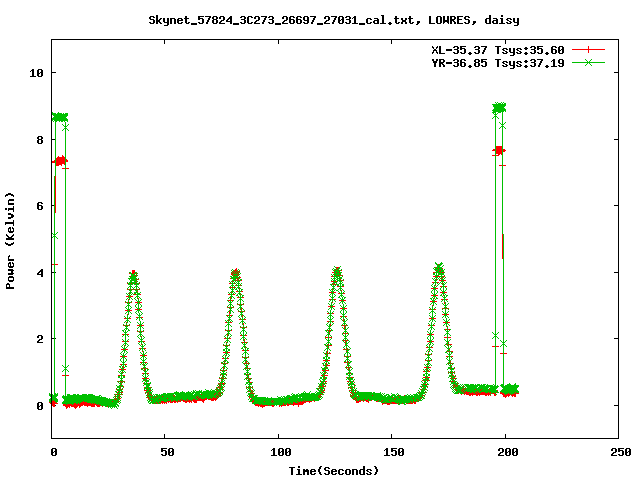Click the red calibration cluster near 7.3 Kelvin at start
Screen dimensions: 640x480
(60, 161)
